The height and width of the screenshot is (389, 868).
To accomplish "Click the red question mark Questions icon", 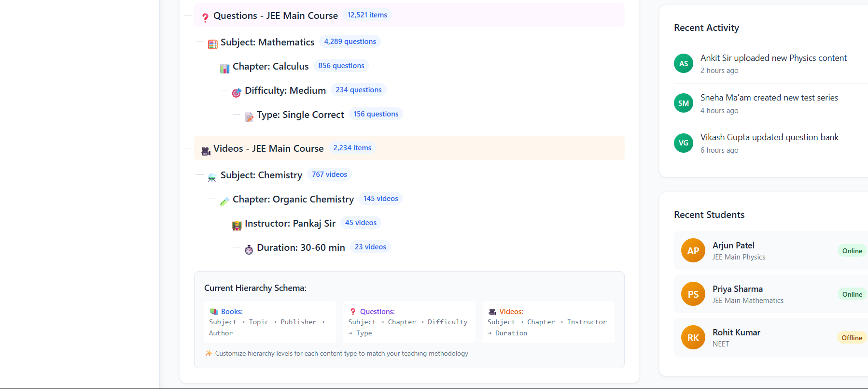I will pyautogui.click(x=205, y=17).
